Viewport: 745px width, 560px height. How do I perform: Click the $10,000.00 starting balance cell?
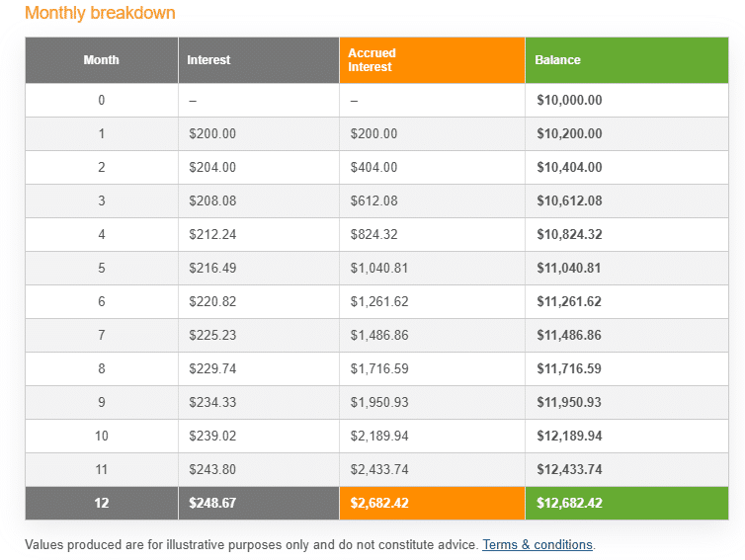[x=569, y=101]
